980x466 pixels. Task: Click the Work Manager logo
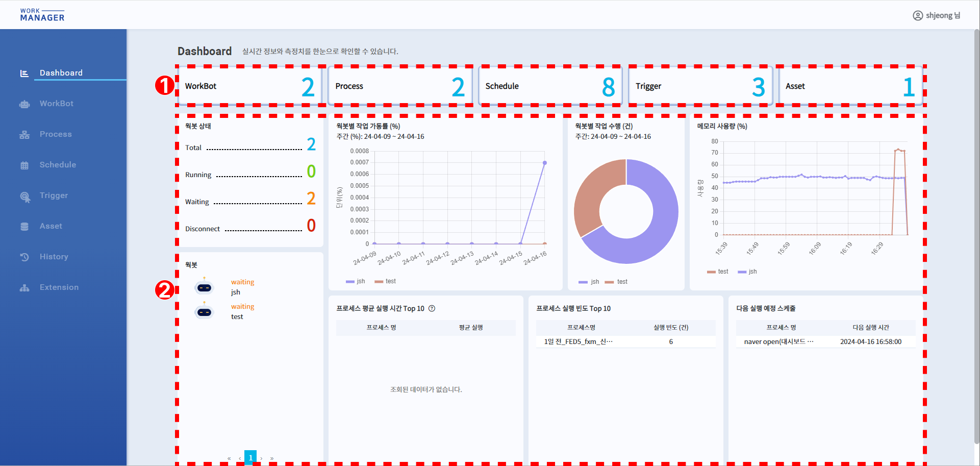pyautogui.click(x=42, y=15)
